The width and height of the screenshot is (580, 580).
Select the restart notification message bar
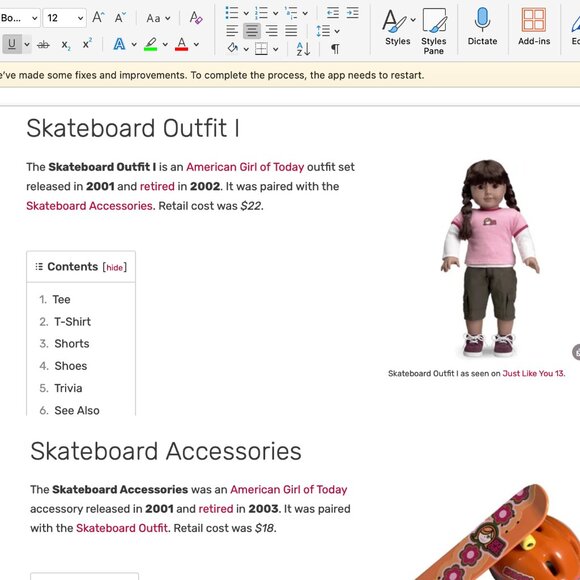(x=290, y=75)
